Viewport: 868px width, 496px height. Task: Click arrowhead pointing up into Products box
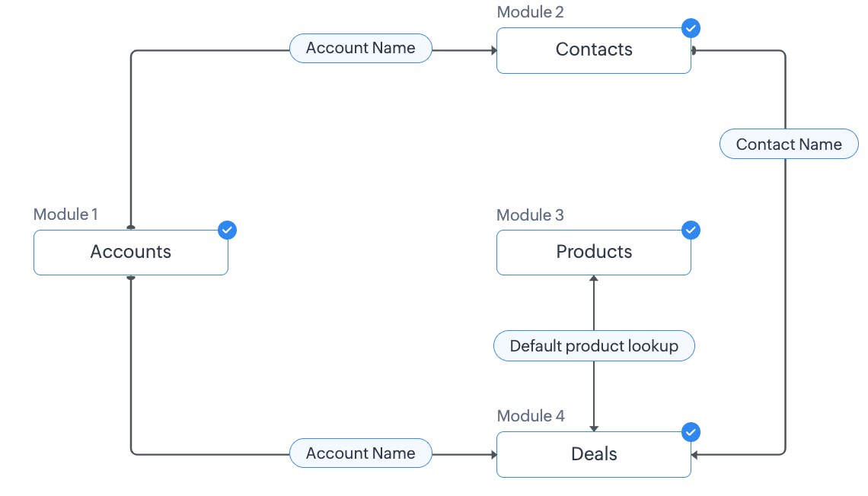coord(594,279)
